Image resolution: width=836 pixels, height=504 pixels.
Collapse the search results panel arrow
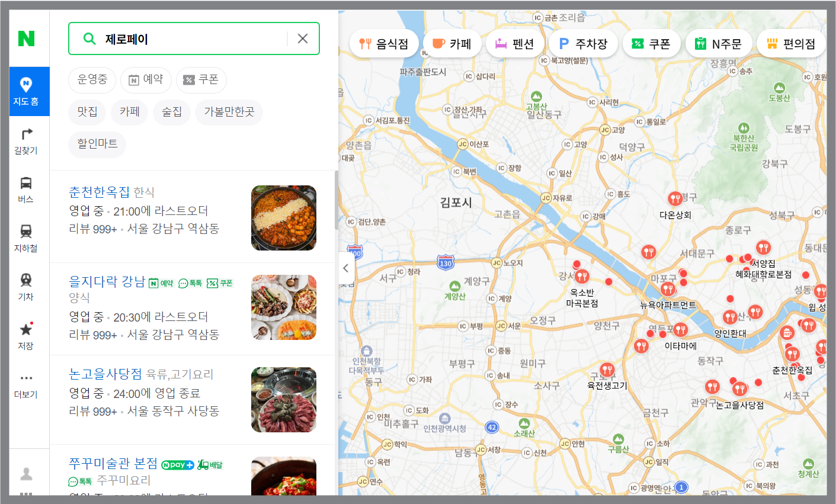pos(346,268)
